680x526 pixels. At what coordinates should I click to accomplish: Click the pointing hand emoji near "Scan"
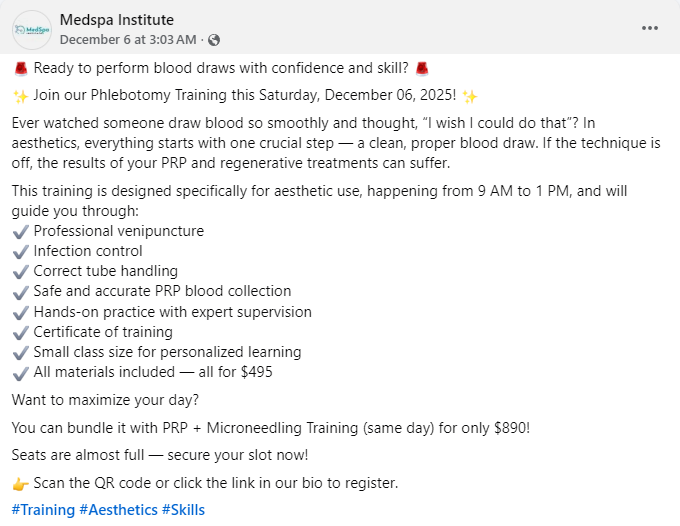20,483
